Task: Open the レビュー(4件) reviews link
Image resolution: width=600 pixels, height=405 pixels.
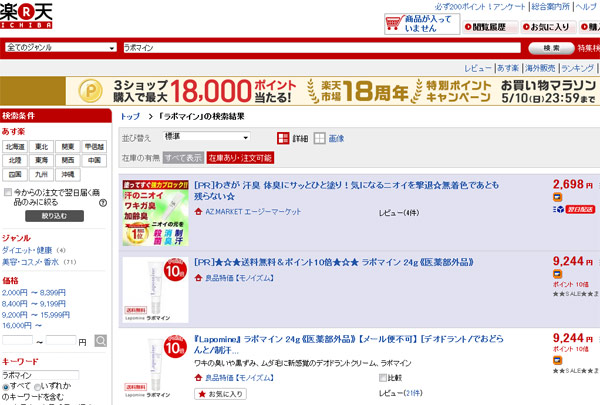Action: pyautogui.click(x=399, y=213)
